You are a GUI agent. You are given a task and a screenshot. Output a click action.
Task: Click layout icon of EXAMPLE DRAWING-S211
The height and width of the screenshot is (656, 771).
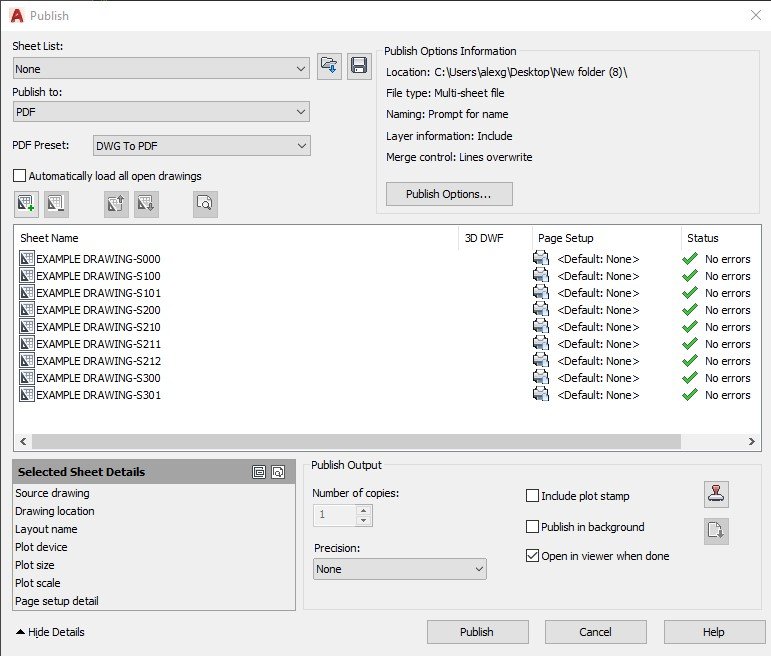tap(27, 343)
